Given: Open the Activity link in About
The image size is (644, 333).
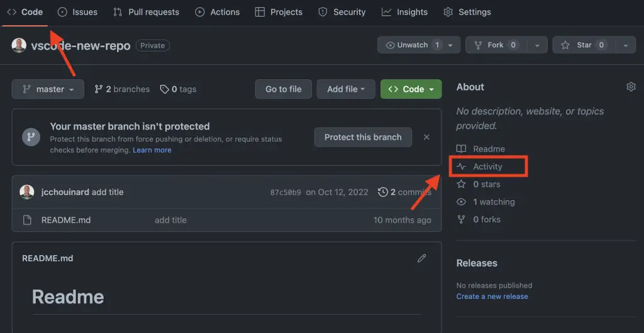Looking at the screenshot, I should click(x=487, y=167).
